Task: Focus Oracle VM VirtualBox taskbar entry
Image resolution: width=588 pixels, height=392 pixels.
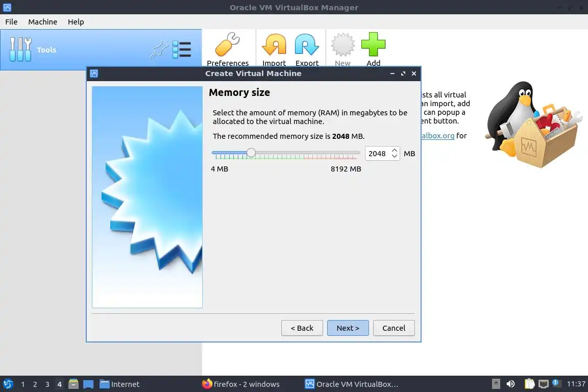Action: click(351, 384)
